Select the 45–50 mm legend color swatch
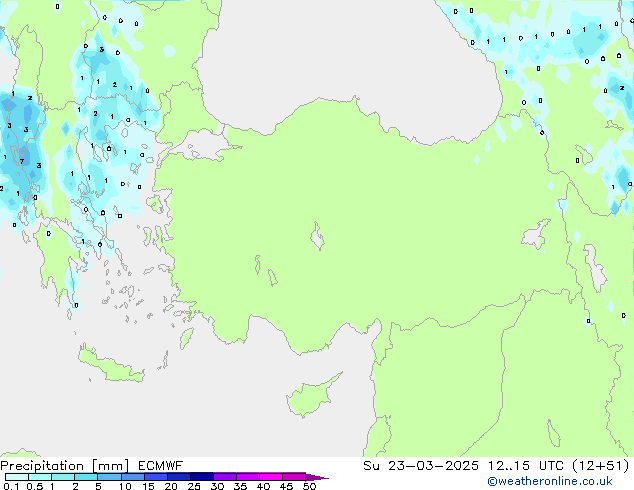Screen dimensions: 634x490 click(294, 477)
